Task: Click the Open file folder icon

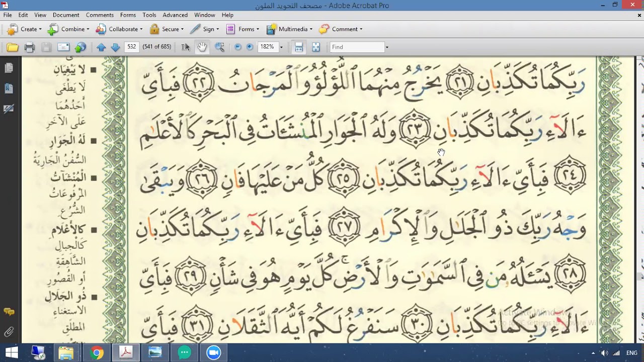Action: 13,47
